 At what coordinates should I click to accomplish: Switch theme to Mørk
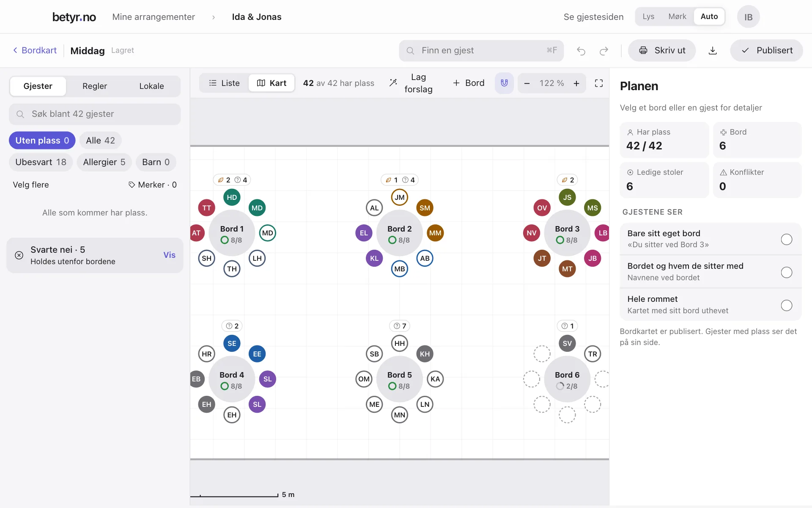(x=677, y=17)
